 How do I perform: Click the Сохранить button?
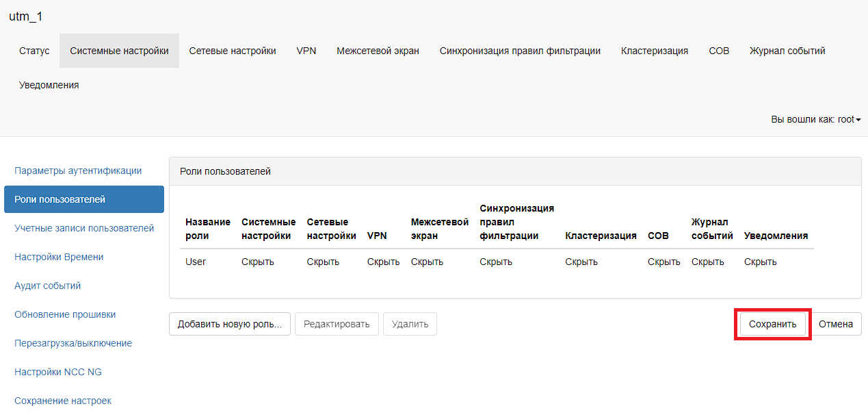coord(772,324)
